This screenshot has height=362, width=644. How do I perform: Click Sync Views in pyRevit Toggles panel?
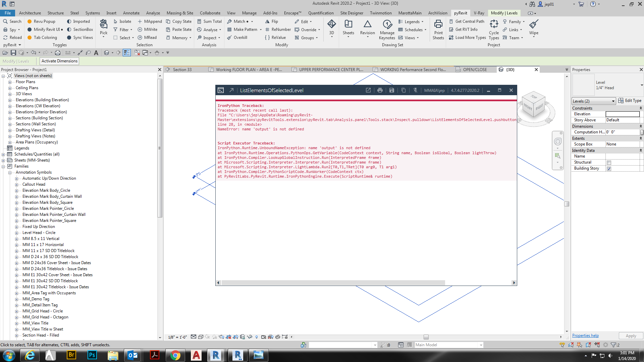(80, 38)
